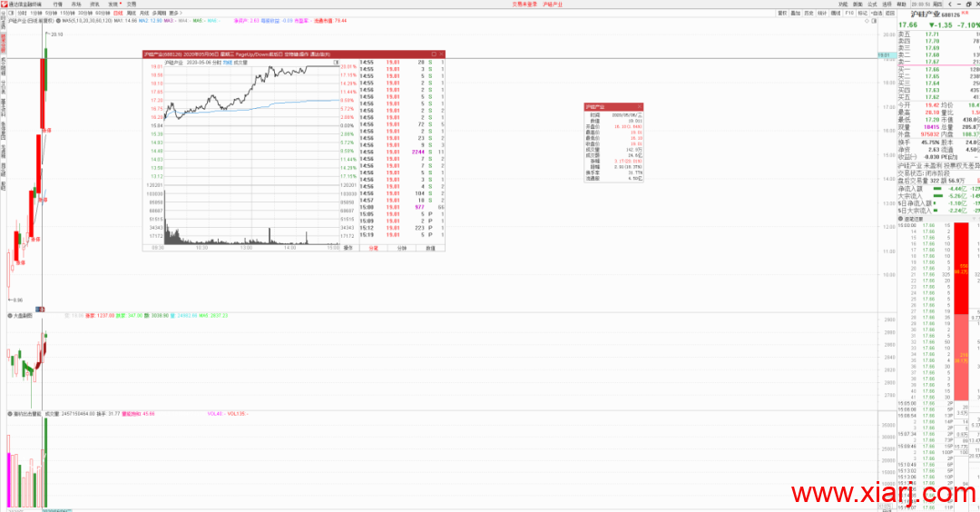This screenshot has height=512, width=980.
Task: Click the 977 volume trade at 15:00
Action: (402, 207)
